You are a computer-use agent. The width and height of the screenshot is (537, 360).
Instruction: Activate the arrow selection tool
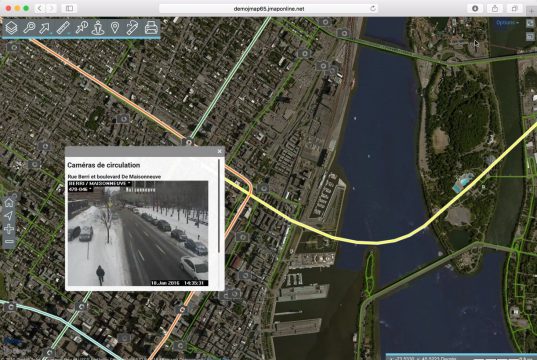click(45, 27)
